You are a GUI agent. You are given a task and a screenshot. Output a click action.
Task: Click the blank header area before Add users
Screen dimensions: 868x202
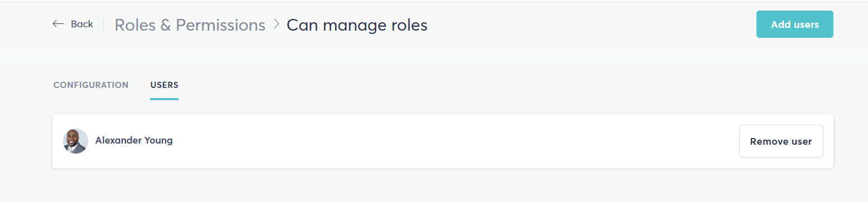point(591,24)
